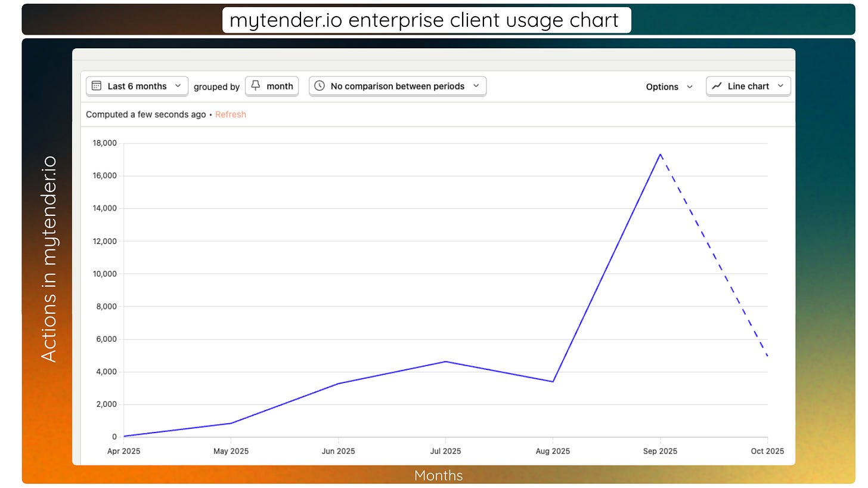Click the '4,000' y-axis value

click(107, 372)
